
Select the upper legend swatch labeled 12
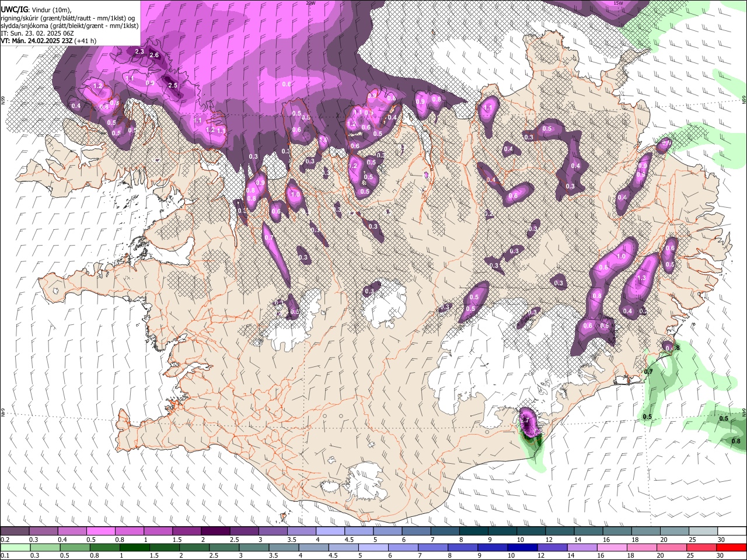coord(560,531)
